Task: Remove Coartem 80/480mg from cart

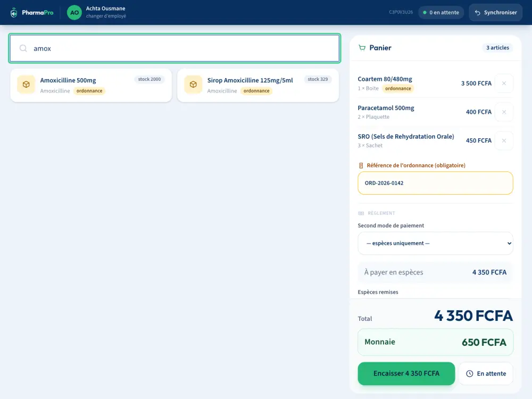Action: (504, 83)
